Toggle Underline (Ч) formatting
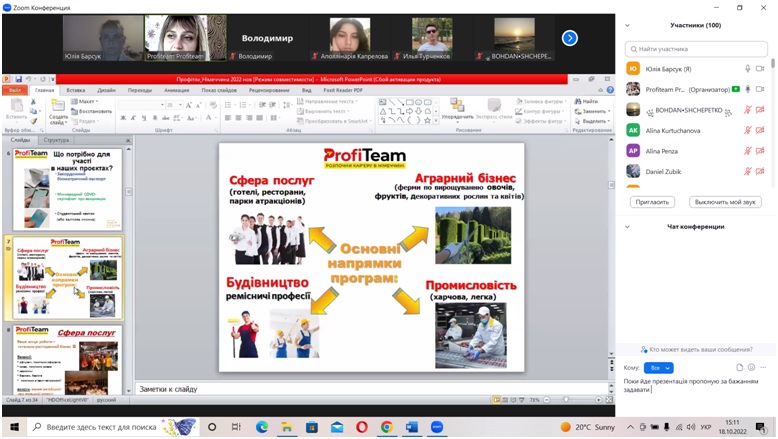 (144, 118)
